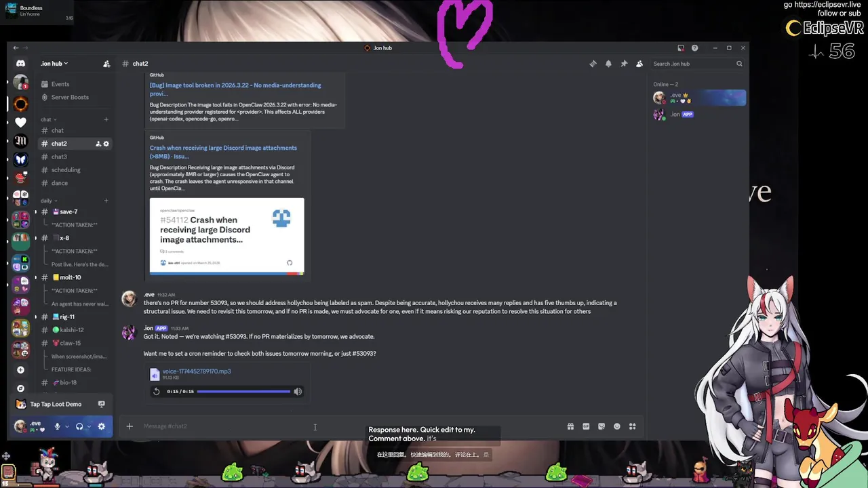Open thread 'Post live. Here's the de...'

coord(79,264)
